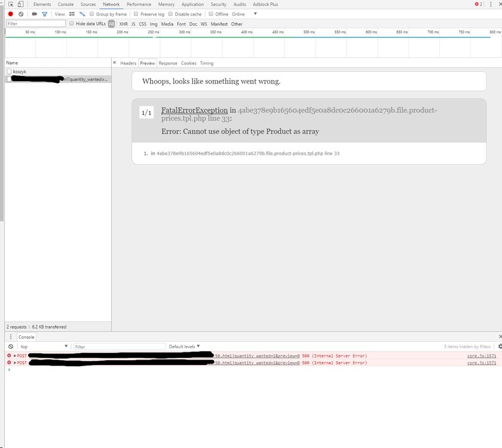
Task: Check Hide data URLs
Action: click(x=71, y=23)
